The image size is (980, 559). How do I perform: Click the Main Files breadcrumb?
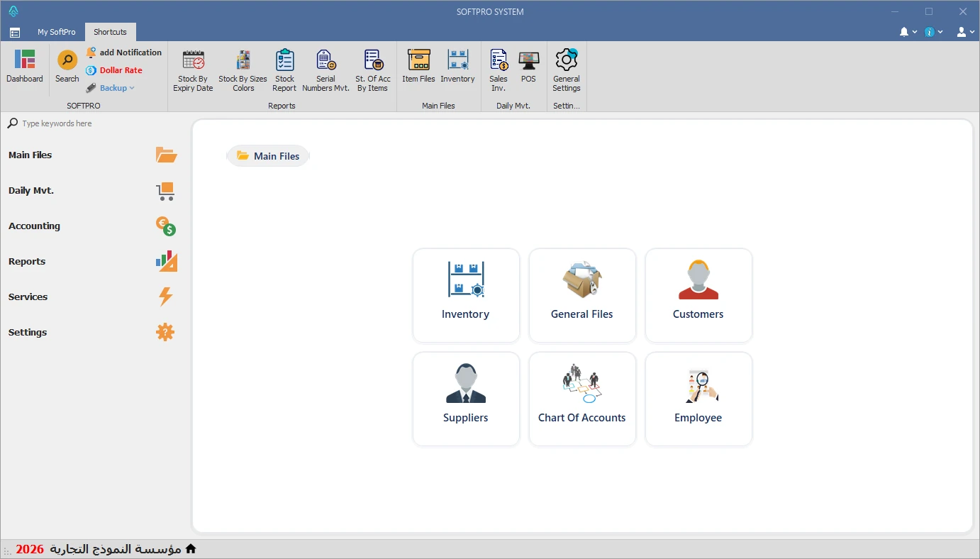pos(268,156)
